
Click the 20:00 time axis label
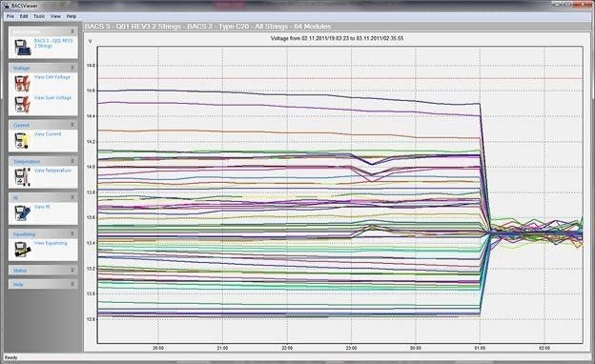click(158, 348)
